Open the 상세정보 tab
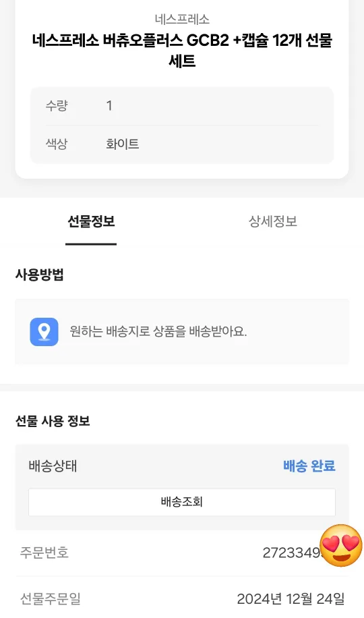 (272, 221)
